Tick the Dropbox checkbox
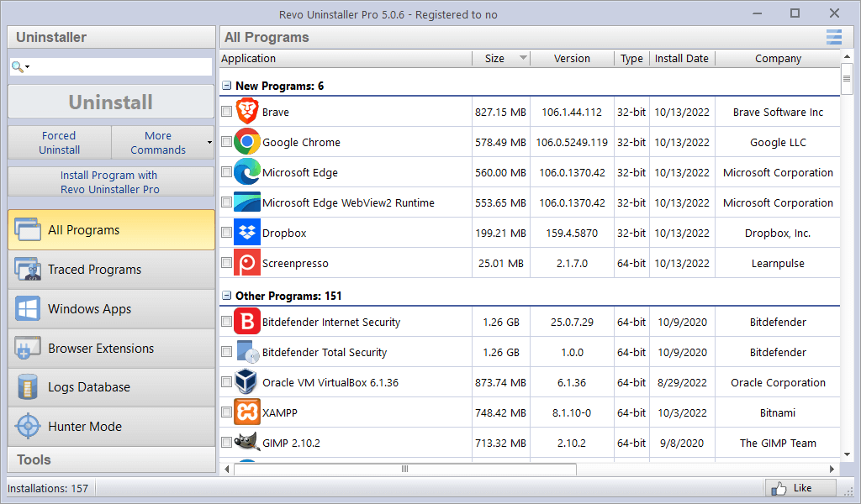 click(x=226, y=232)
